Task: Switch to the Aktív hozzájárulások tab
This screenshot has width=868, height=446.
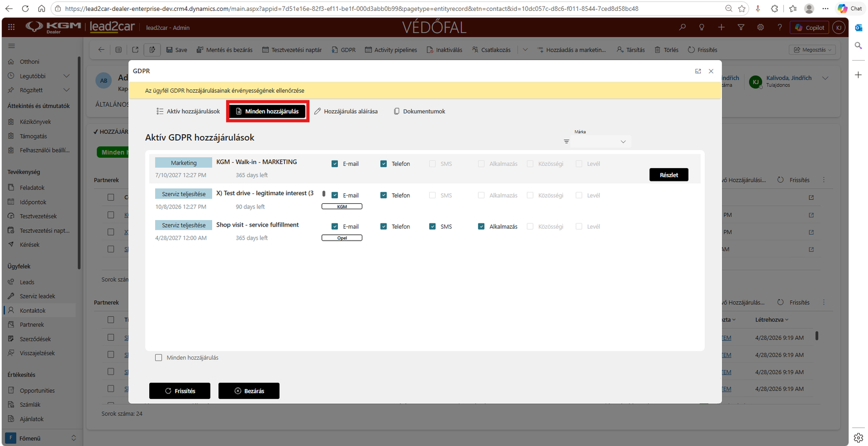Action: (188, 111)
